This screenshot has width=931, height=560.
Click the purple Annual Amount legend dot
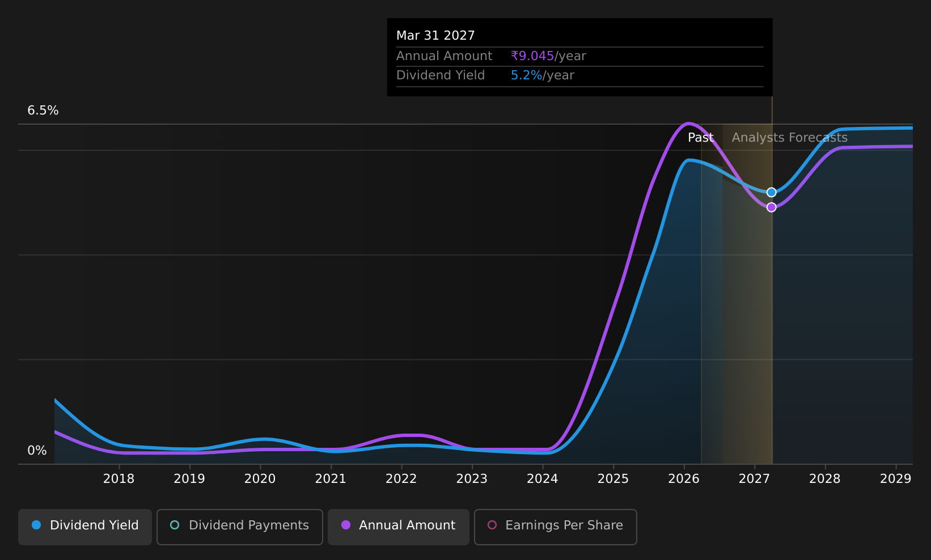pyautogui.click(x=346, y=525)
